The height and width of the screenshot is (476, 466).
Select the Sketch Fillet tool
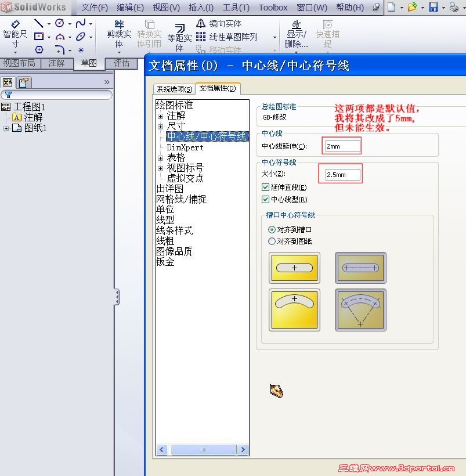click(60, 50)
